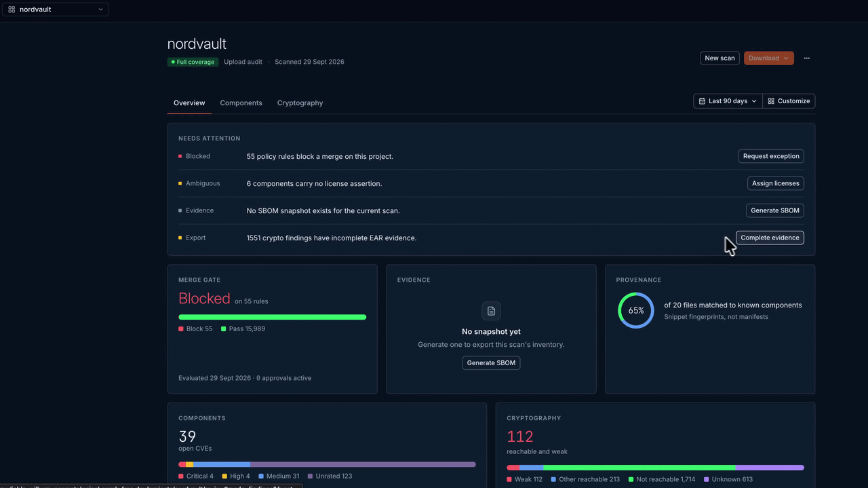The height and width of the screenshot is (488, 868).
Task: Click the grey Evidence row marker
Action: pyautogui.click(x=180, y=210)
